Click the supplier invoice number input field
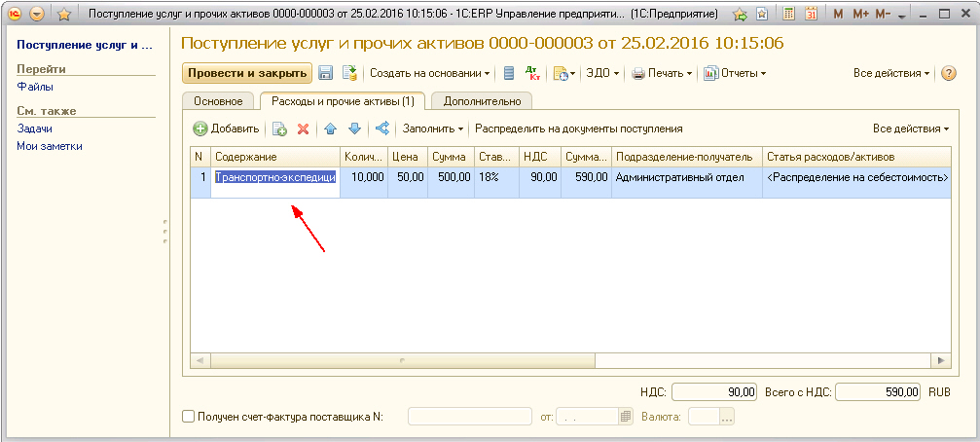The image size is (980, 442). pos(469,417)
